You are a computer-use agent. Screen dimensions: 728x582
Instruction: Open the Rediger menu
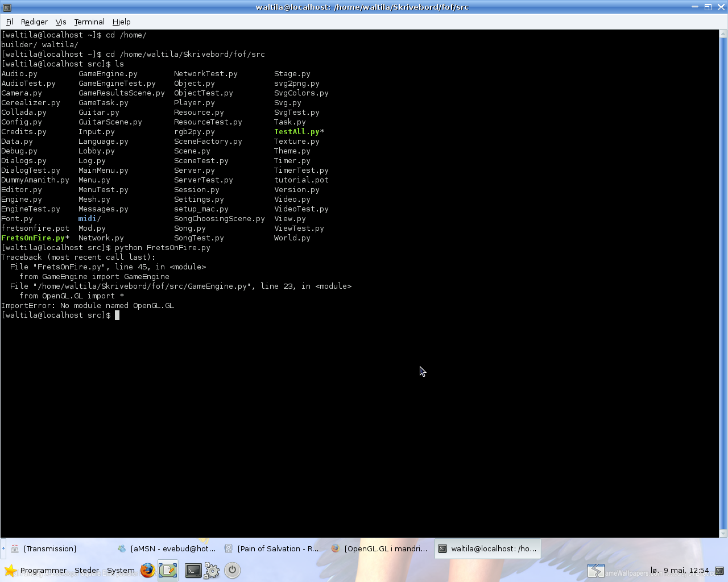pos(34,22)
